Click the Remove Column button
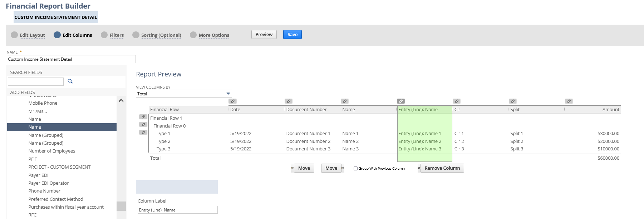Image resolution: width=644 pixels, height=219 pixels. tap(442, 168)
